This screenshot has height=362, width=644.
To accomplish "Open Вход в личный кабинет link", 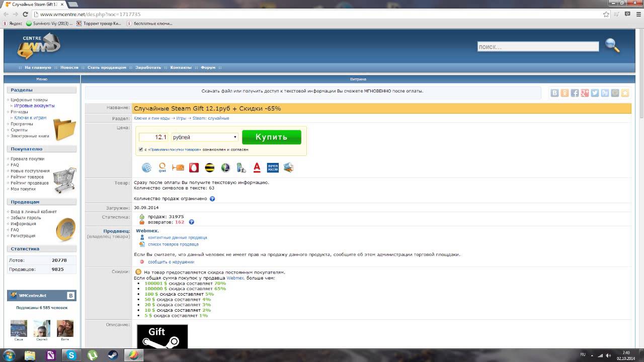I will click(x=34, y=212).
